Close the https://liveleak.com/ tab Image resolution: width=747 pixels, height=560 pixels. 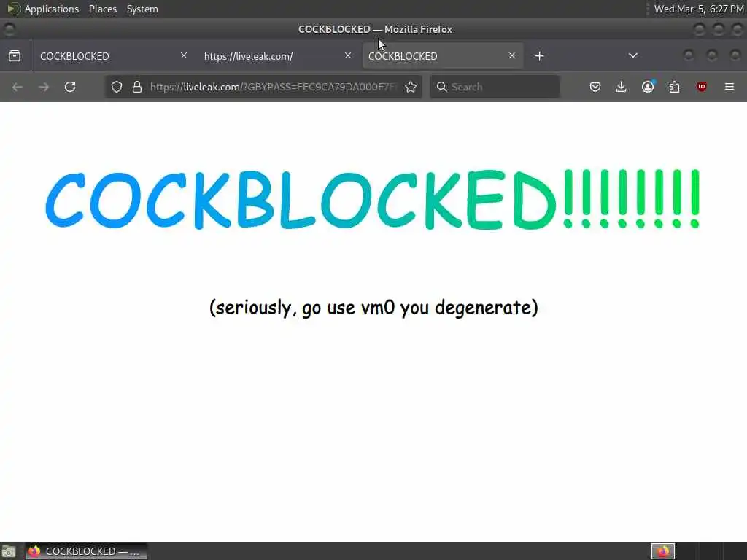click(x=348, y=55)
